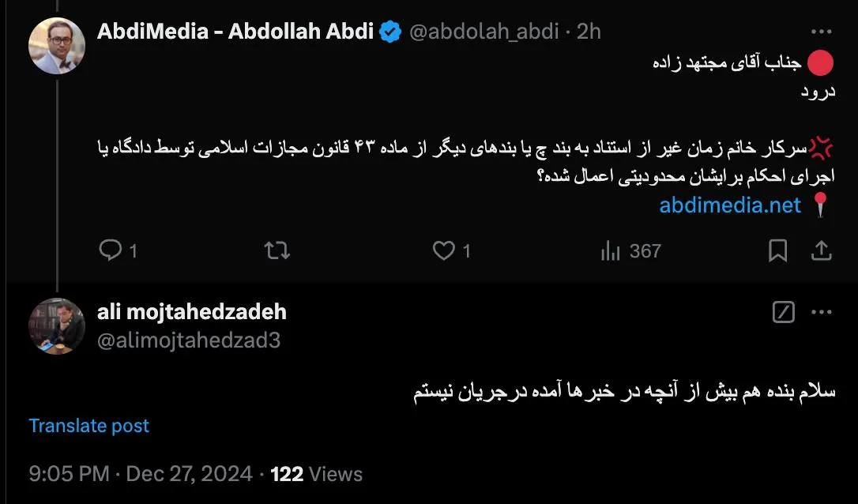Screen dimensions: 858x504
Task: Share the AbdiMedia post
Action: (x=821, y=251)
